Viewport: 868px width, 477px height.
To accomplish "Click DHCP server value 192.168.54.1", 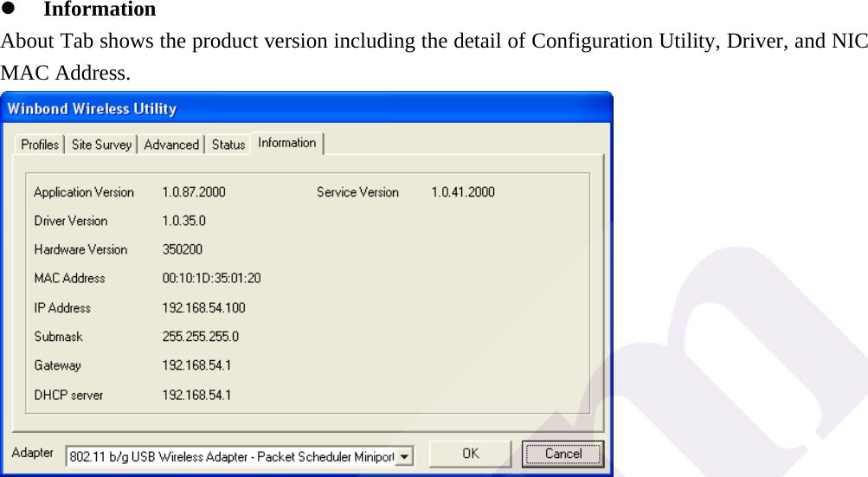I will (x=196, y=395).
